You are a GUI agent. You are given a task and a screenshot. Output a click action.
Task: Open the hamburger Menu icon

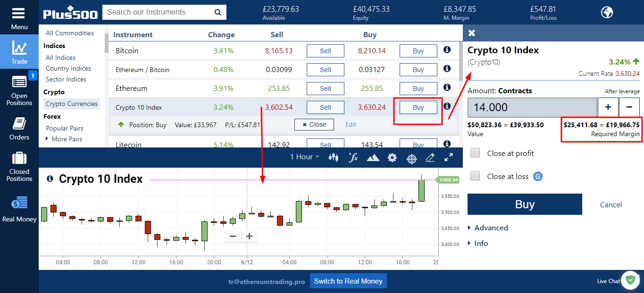[x=19, y=13]
